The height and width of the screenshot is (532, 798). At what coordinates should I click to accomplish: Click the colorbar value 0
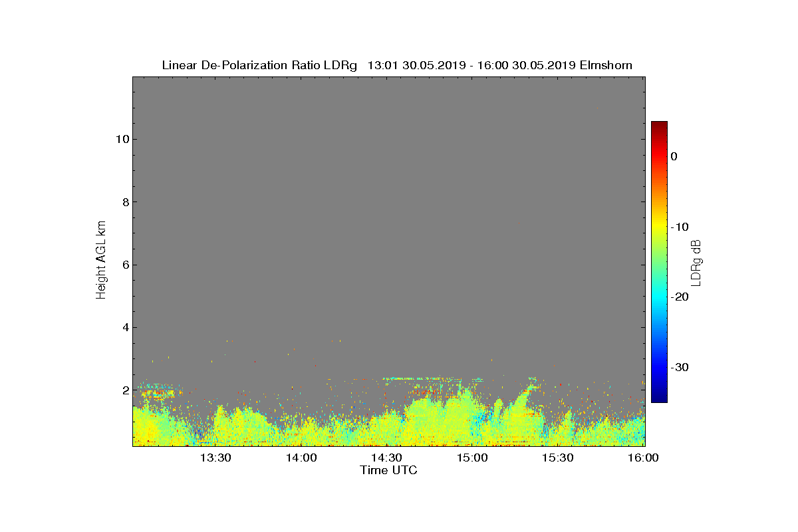pos(674,156)
